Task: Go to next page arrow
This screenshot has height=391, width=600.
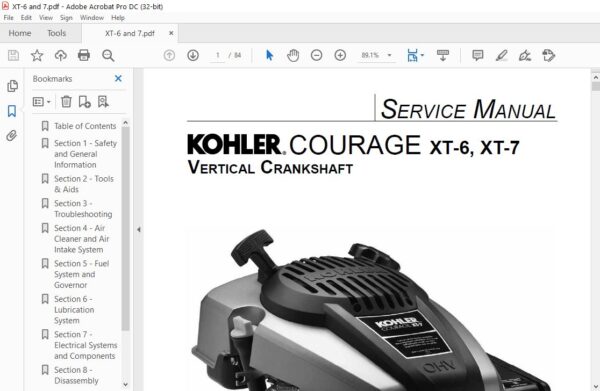Action: pos(193,55)
